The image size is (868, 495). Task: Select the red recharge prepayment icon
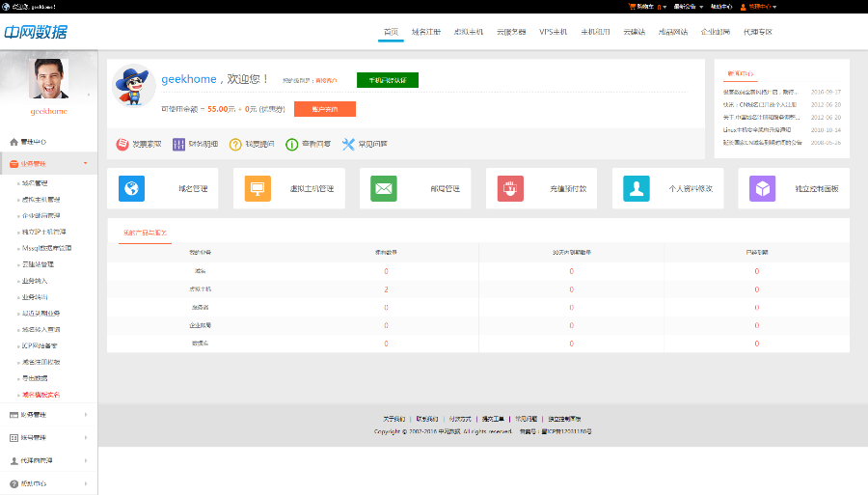510,188
